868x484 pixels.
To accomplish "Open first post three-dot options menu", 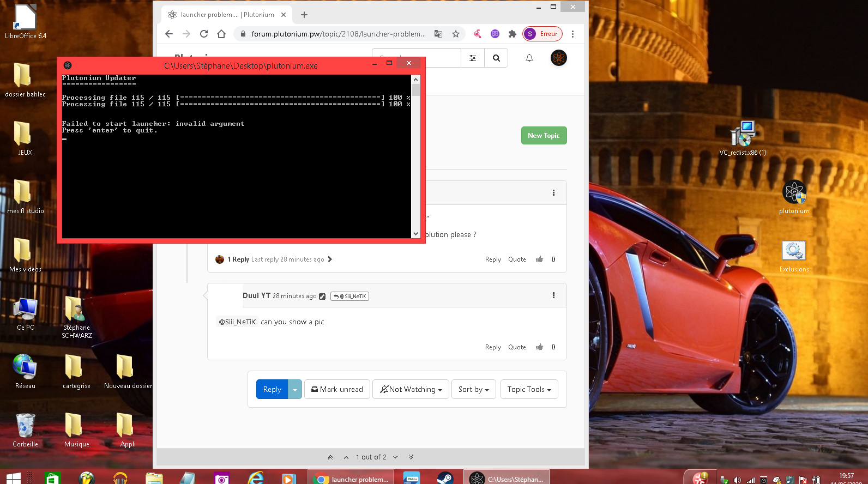I will coord(553,193).
